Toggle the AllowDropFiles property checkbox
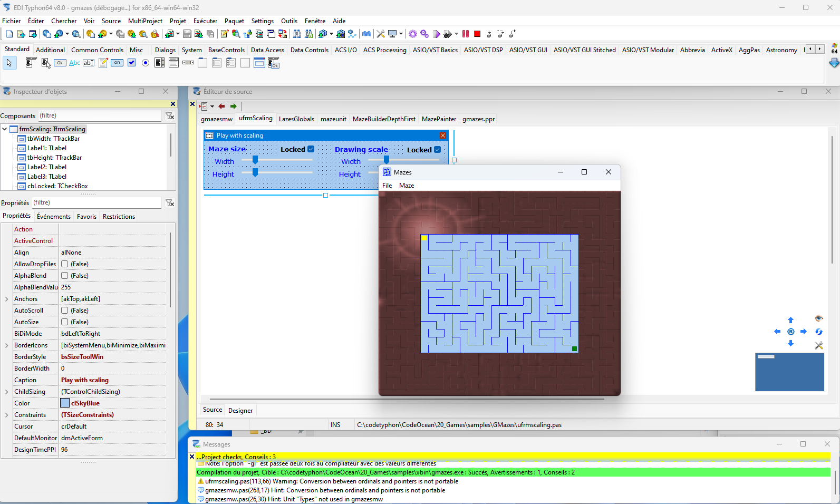The height and width of the screenshot is (504, 840). pos(65,264)
